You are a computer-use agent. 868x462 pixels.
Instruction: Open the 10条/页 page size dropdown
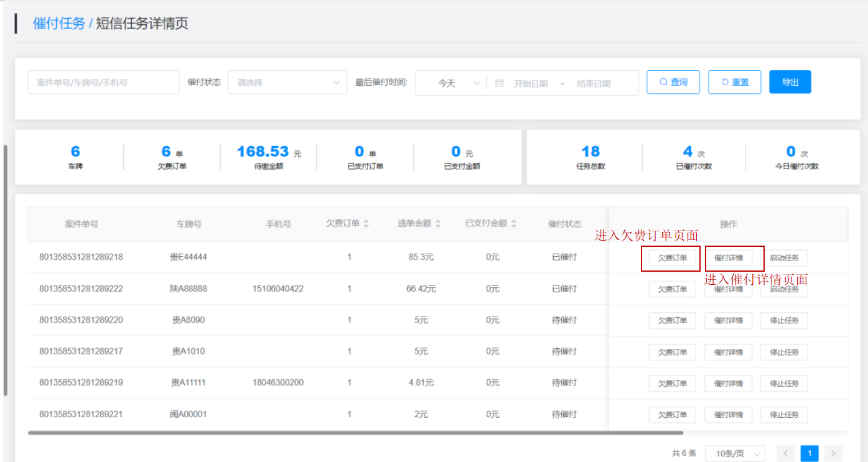coord(735,453)
